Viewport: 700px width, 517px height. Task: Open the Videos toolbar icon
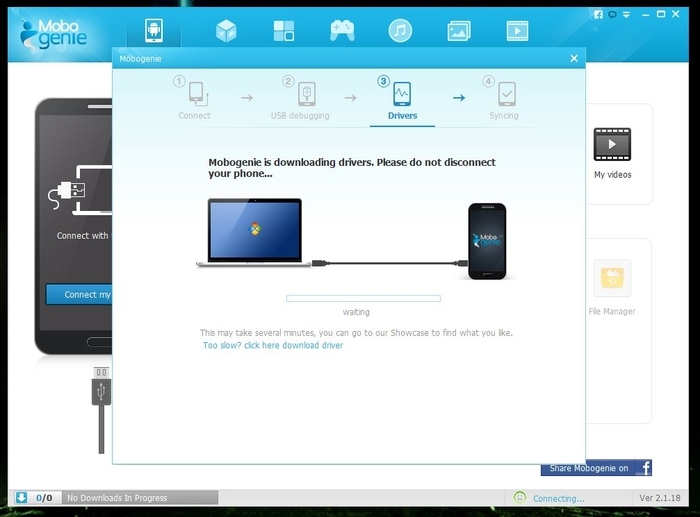point(517,31)
